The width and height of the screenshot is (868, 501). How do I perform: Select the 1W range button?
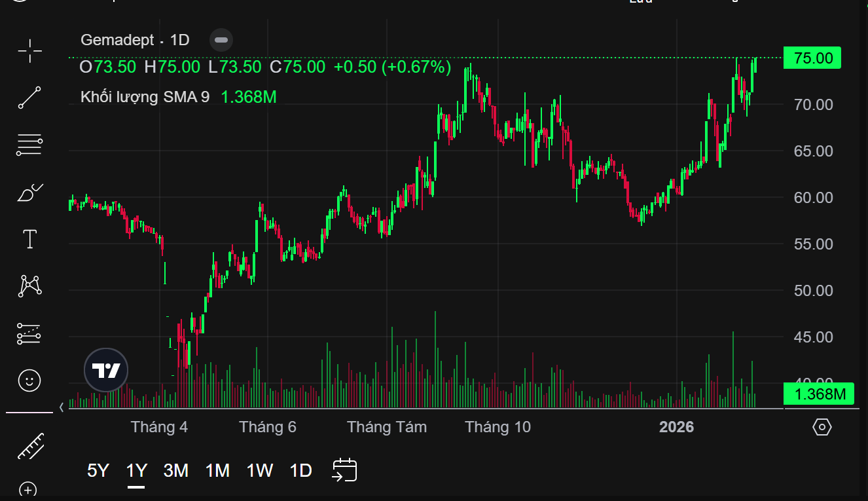259,470
